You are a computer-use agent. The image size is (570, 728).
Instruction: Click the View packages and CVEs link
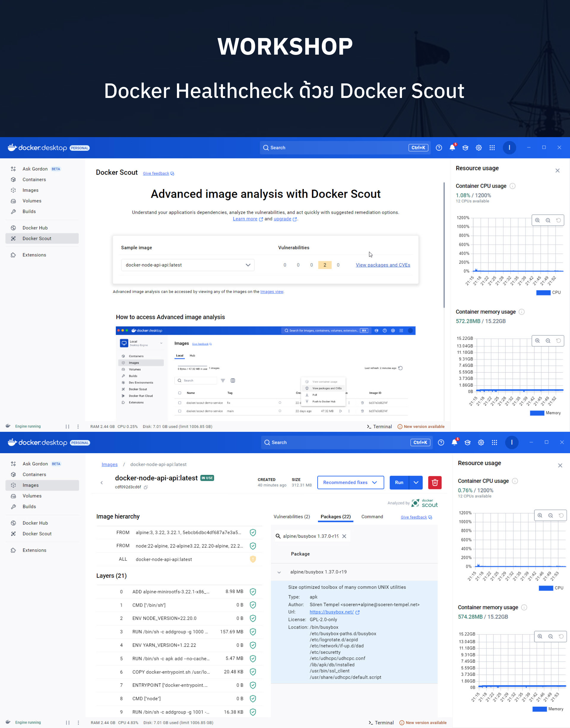tap(383, 264)
